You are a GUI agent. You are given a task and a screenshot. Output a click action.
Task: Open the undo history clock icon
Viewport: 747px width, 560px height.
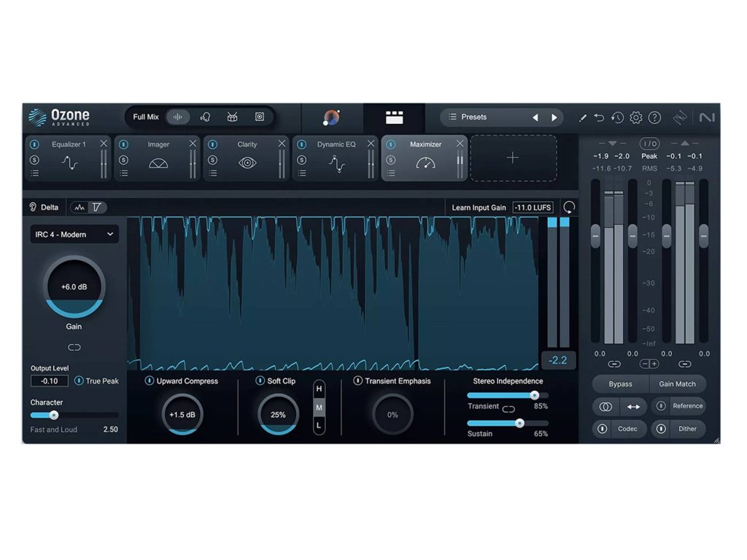(617, 117)
